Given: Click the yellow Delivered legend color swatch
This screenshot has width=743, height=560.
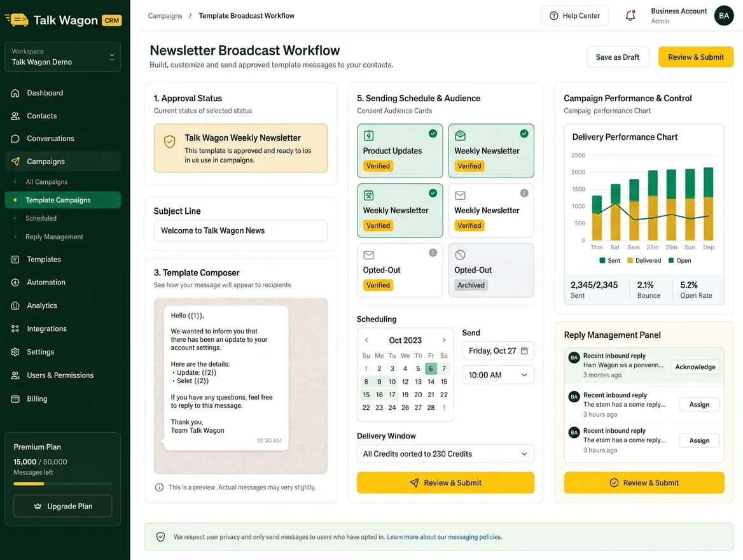Looking at the screenshot, I should tap(630, 260).
